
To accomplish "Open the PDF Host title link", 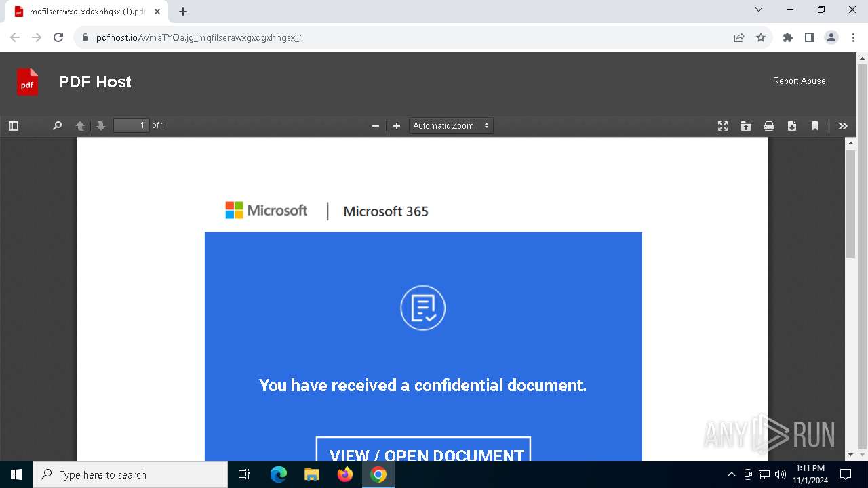I will 95,82.
